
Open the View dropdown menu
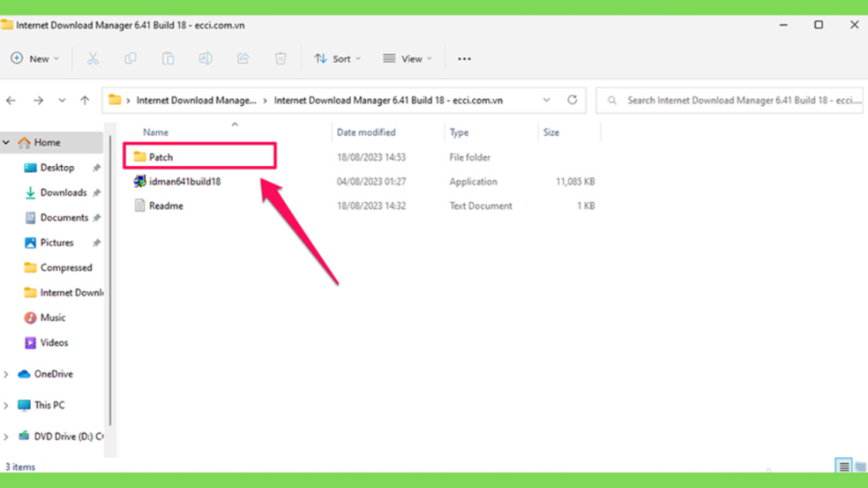point(408,58)
